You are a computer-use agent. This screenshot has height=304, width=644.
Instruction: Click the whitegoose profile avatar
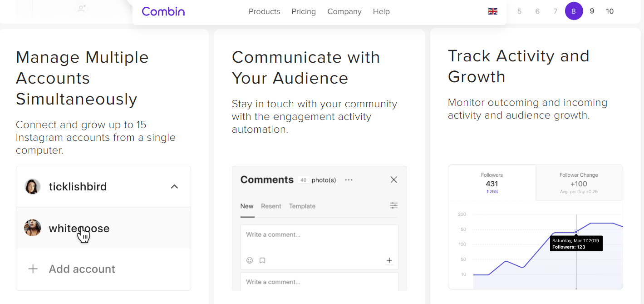tap(33, 228)
